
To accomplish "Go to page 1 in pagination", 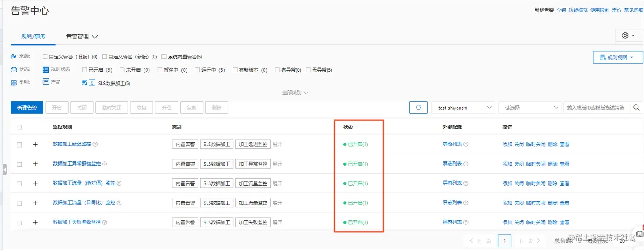I will 504,241.
